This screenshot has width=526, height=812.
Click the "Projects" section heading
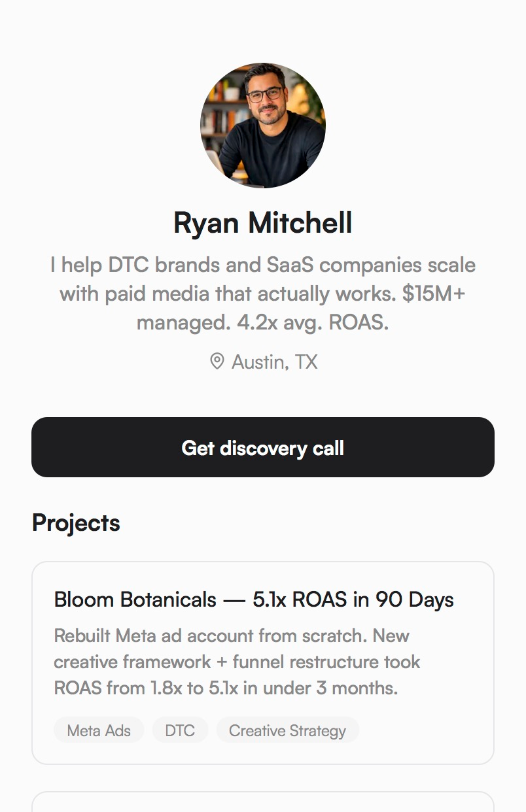tap(76, 523)
